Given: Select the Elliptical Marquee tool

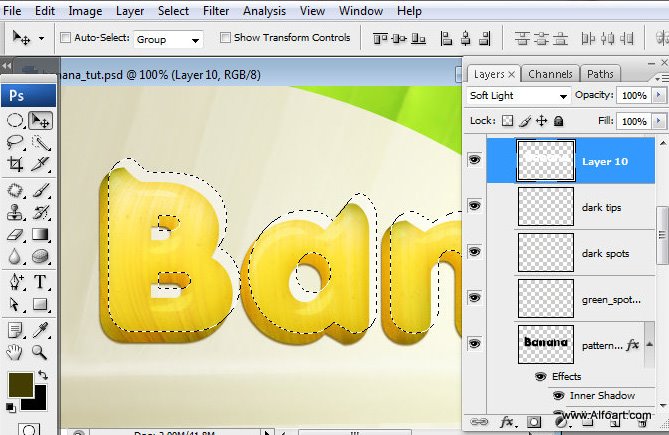Looking at the screenshot, I should tap(16, 120).
